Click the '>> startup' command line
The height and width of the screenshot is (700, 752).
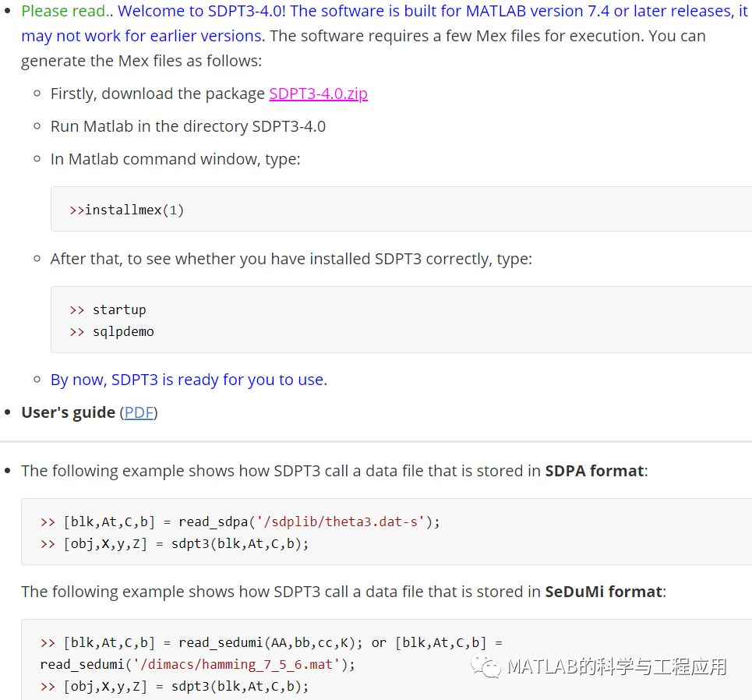click(108, 310)
